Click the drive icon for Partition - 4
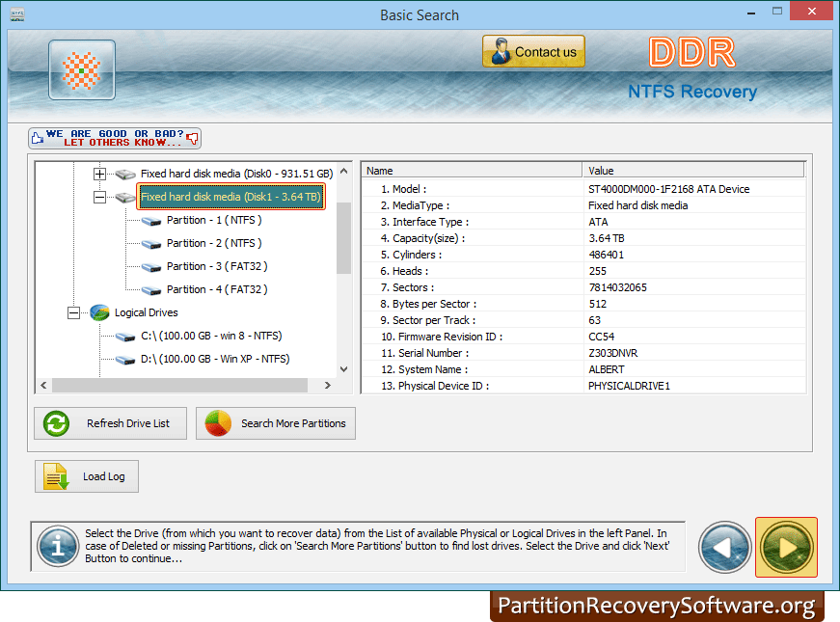Screen dimensions: 840x622 [x=151, y=290]
